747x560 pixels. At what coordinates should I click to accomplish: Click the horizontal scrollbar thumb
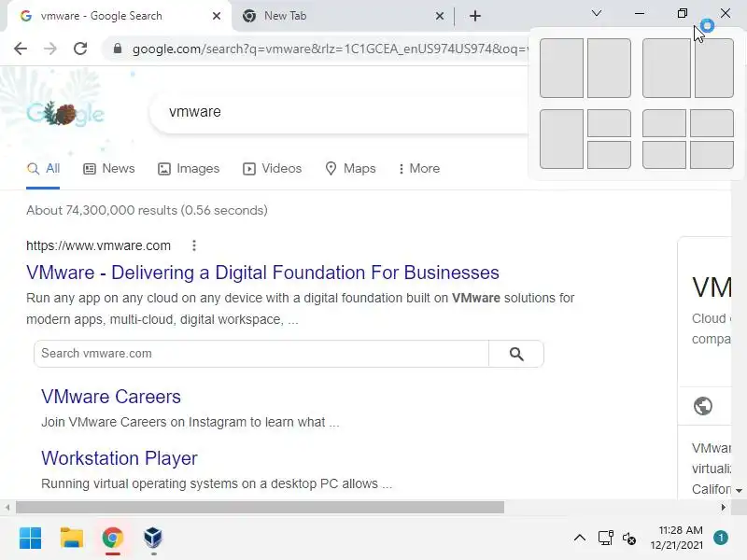tap(261, 508)
